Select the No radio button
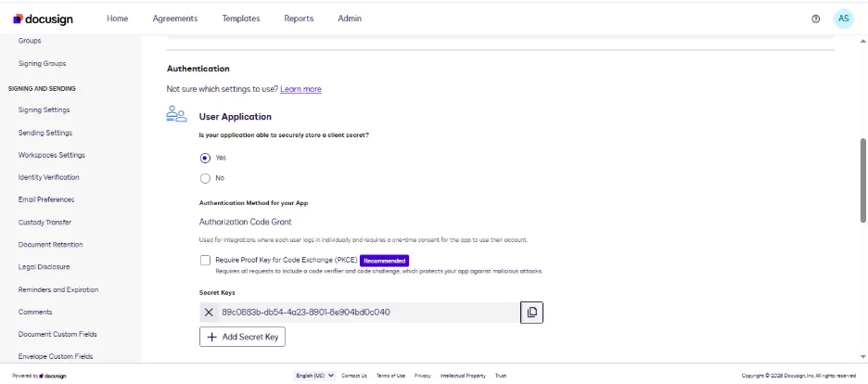This screenshot has width=868, height=384. click(x=205, y=178)
